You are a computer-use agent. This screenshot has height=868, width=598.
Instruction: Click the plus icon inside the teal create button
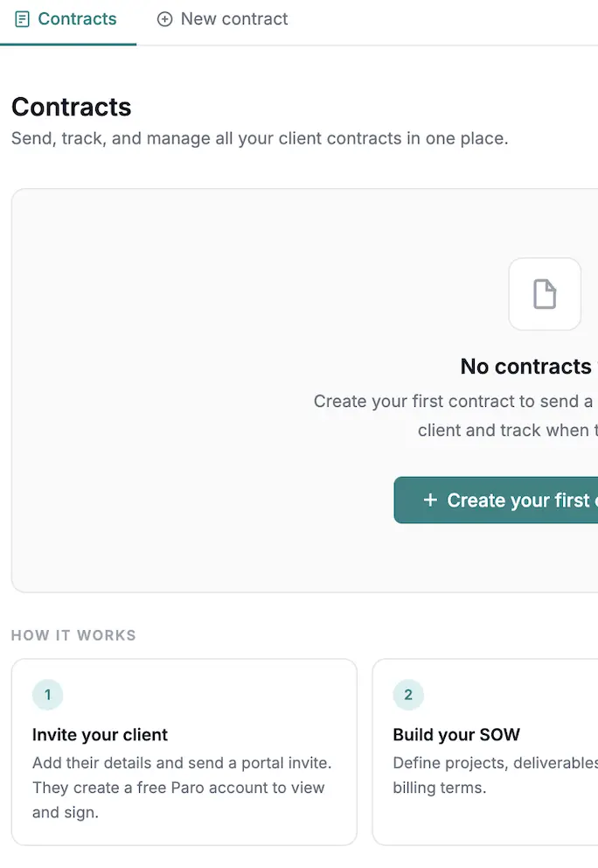pyautogui.click(x=430, y=500)
